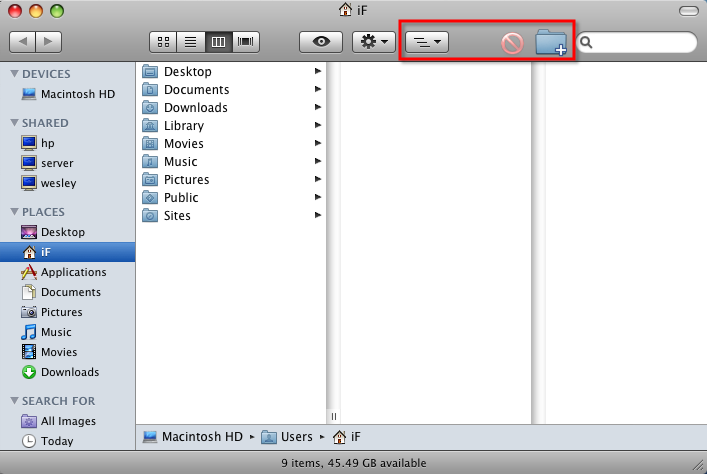Click the first column resize handle
Image resolution: width=707 pixels, height=474 pixels.
point(334,416)
